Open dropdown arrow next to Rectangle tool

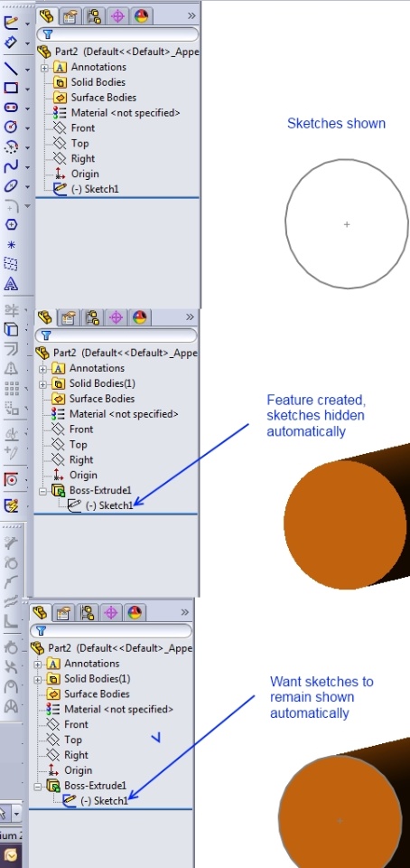coord(28,89)
